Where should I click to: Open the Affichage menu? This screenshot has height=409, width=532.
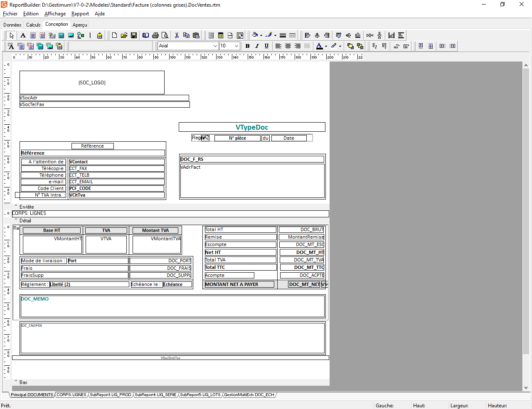(x=55, y=14)
